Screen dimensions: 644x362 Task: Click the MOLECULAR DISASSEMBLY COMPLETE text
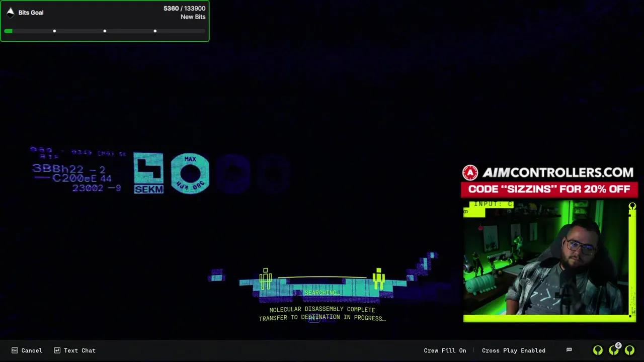pos(322,310)
